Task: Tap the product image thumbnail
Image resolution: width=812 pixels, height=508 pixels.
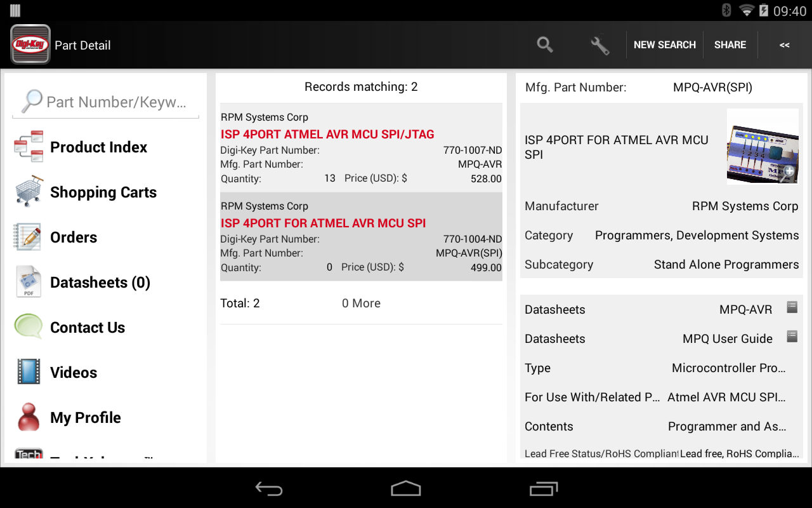Action: pos(763,146)
